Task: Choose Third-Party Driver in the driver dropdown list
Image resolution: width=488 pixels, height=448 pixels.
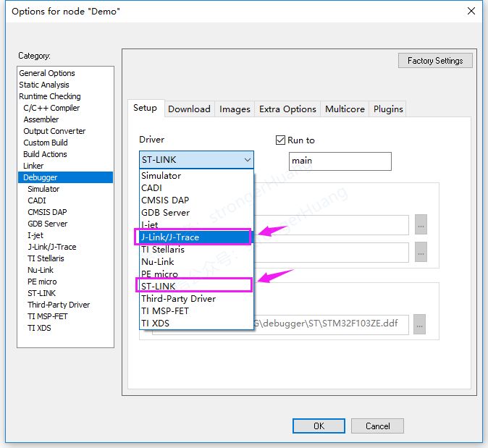Action: 196,299
